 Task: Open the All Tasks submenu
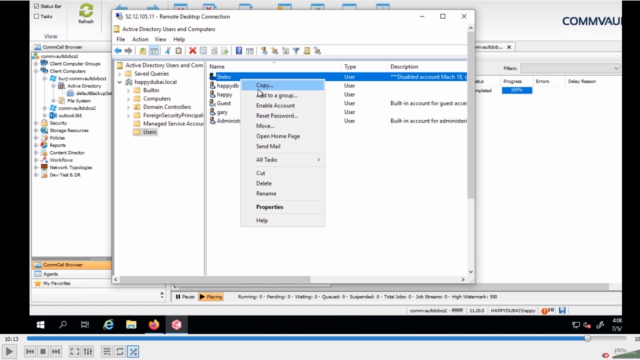tap(282, 160)
